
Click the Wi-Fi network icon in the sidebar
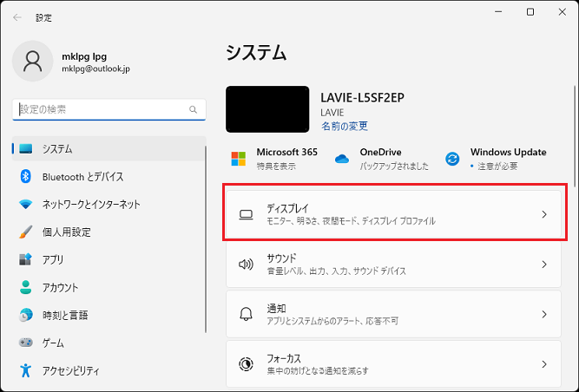(x=25, y=205)
